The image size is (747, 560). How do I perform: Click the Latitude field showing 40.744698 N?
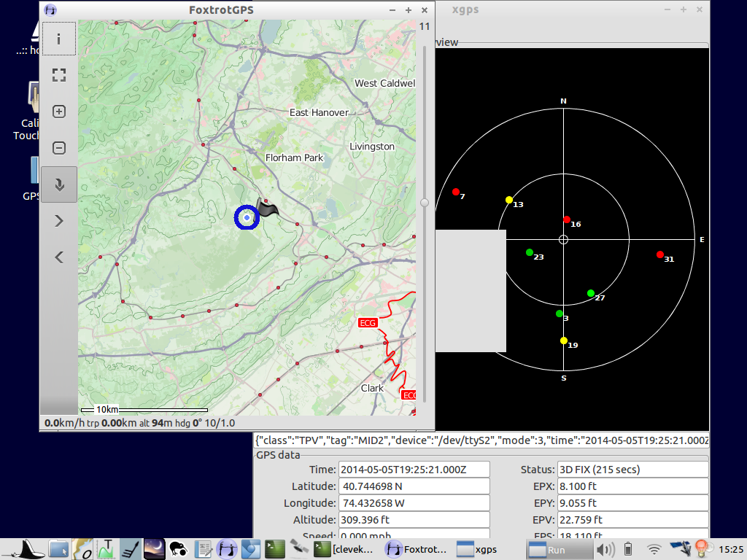pos(414,486)
